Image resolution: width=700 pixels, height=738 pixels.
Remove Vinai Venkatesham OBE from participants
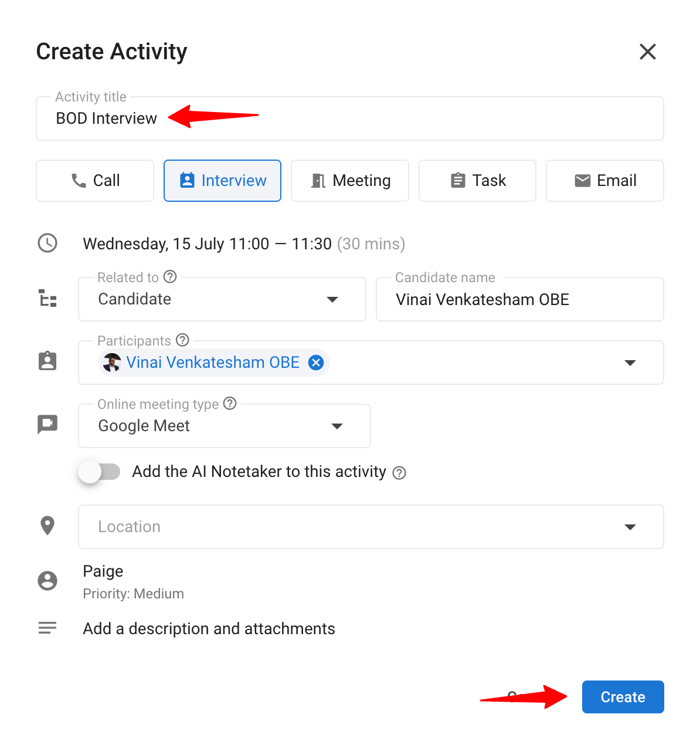(316, 363)
